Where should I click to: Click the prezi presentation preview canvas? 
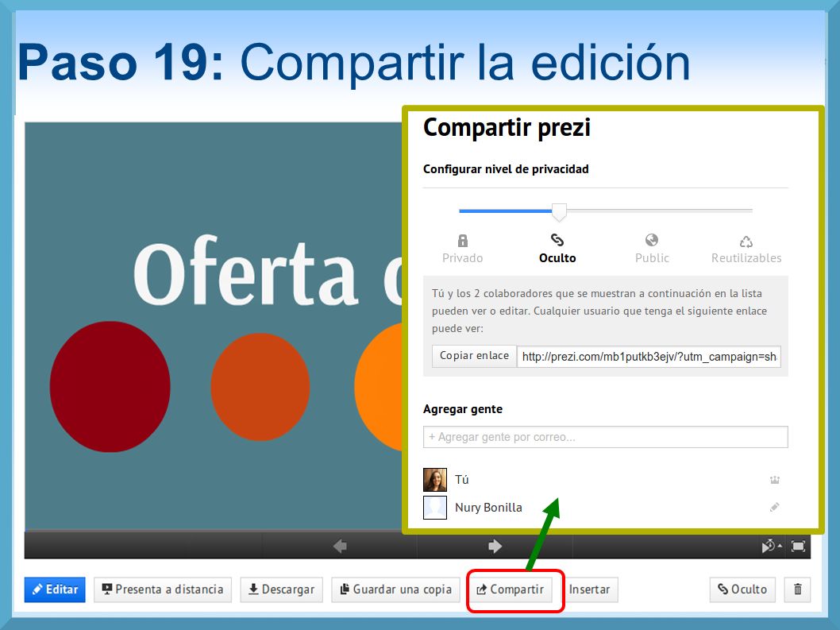[214, 326]
